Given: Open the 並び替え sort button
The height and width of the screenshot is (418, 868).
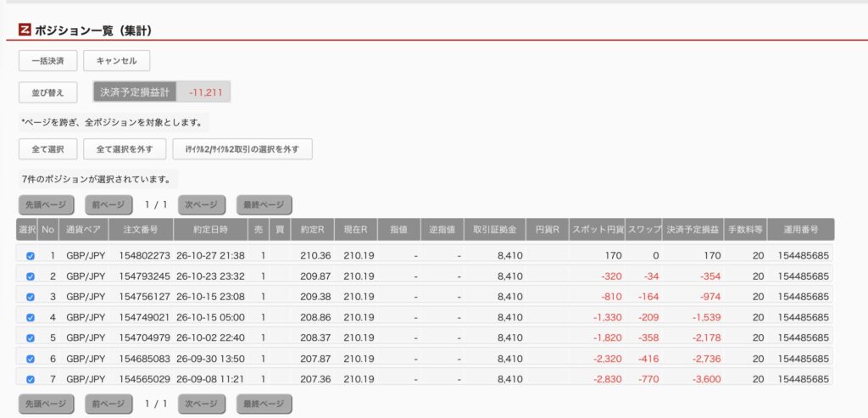Looking at the screenshot, I should coord(47,92).
